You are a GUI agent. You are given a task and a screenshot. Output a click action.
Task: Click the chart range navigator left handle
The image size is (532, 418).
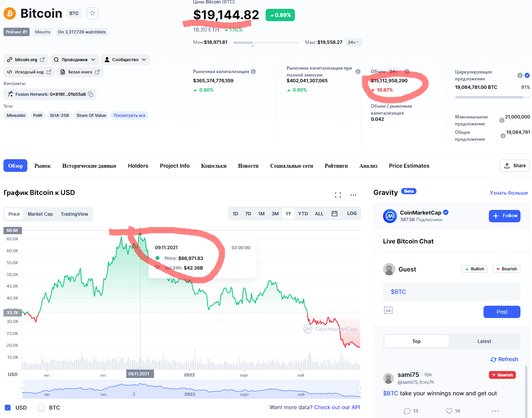click(22, 389)
